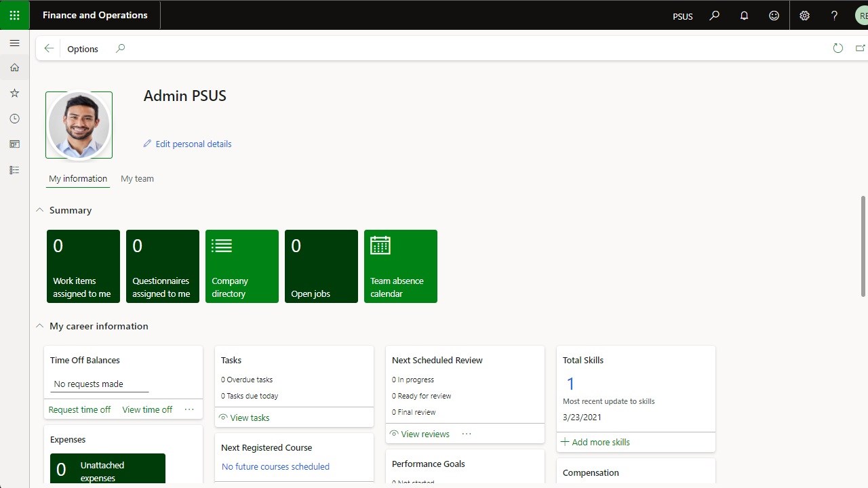
Task: Open the Work items assigned to me tile
Action: click(x=83, y=266)
